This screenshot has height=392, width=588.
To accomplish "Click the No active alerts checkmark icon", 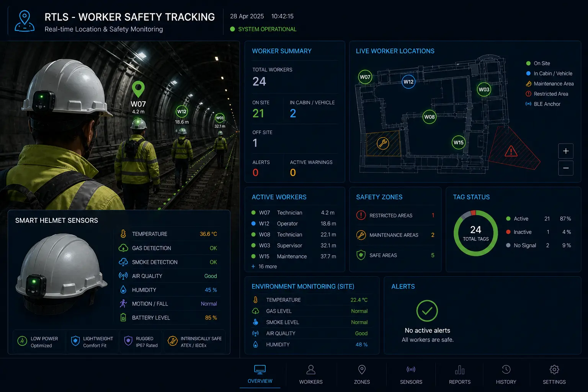I will [427, 311].
